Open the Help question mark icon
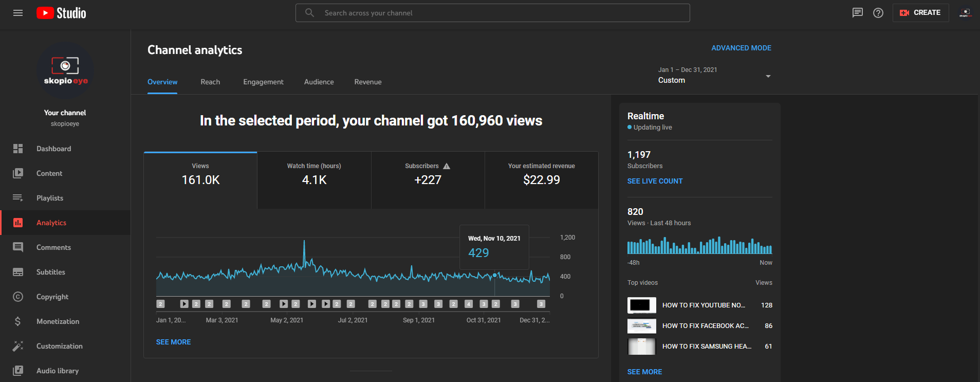Image resolution: width=980 pixels, height=382 pixels. [x=878, y=13]
